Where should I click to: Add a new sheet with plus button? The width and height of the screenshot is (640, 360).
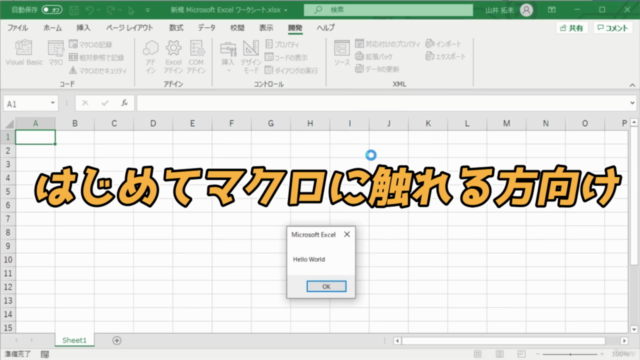coord(117,340)
